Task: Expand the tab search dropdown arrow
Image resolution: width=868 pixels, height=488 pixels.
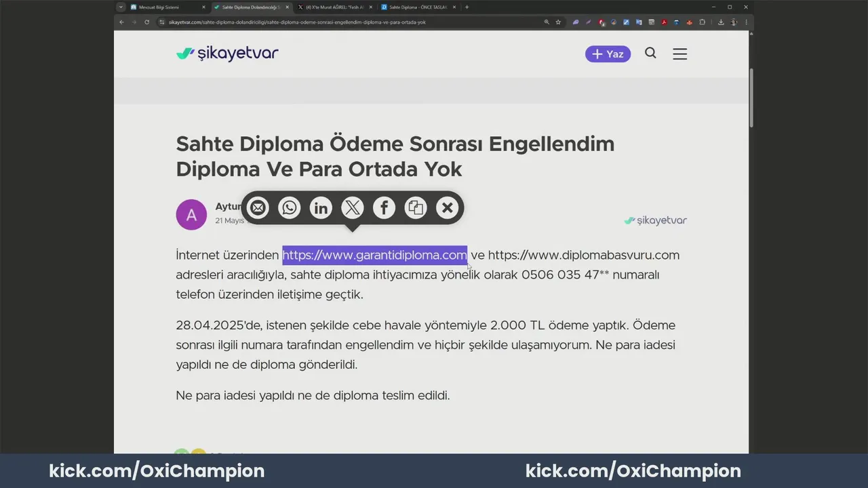Action: [121, 7]
